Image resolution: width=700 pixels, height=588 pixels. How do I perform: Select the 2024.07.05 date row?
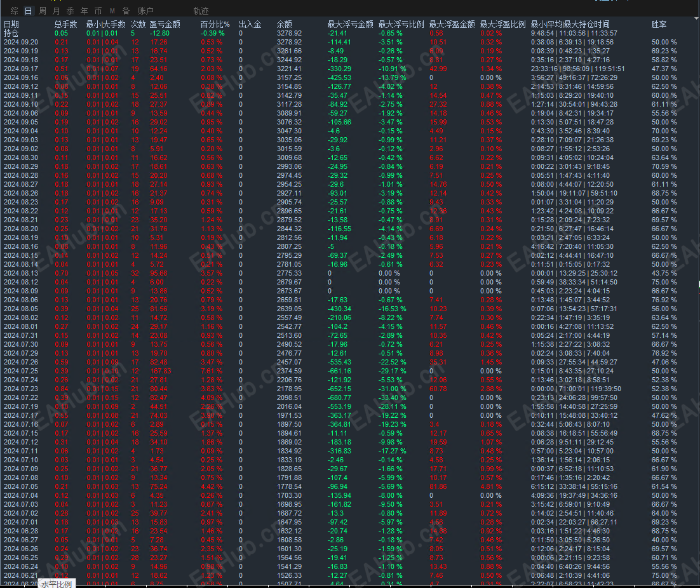click(350, 487)
